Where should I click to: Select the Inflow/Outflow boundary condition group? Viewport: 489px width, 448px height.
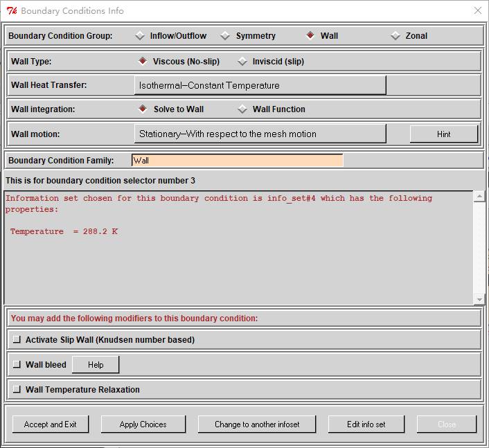(x=141, y=36)
